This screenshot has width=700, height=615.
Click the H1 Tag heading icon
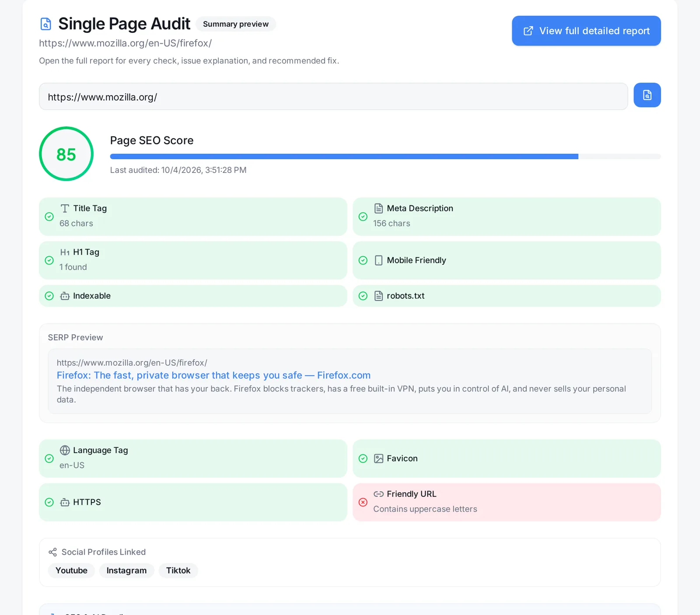65,252
